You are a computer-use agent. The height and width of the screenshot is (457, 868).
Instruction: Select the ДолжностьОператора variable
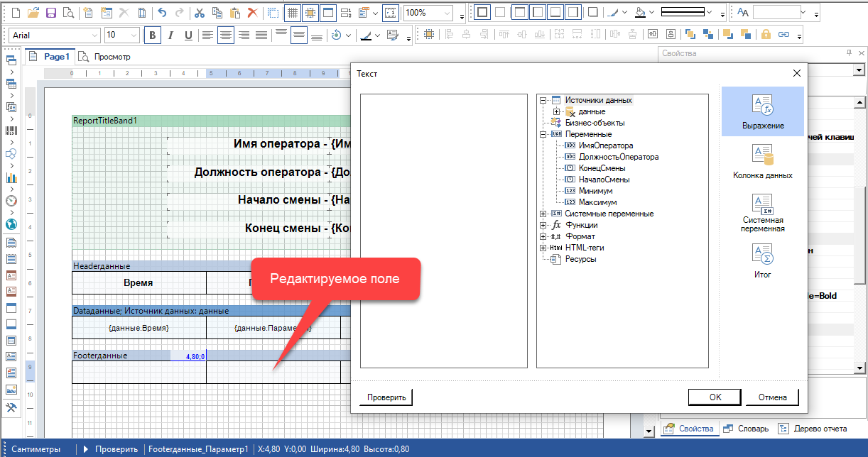click(619, 157)
